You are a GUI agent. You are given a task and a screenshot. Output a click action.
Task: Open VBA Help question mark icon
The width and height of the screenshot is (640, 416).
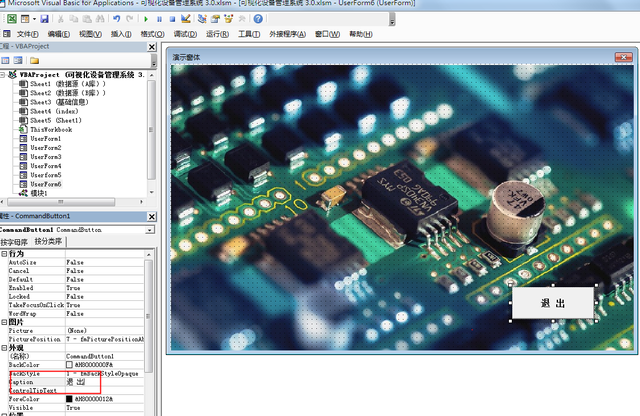[258, 19]
